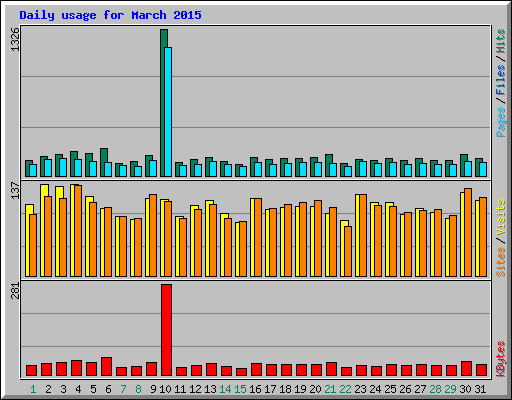Click the red KBytes bar for day 30

(x=467, y=369)
